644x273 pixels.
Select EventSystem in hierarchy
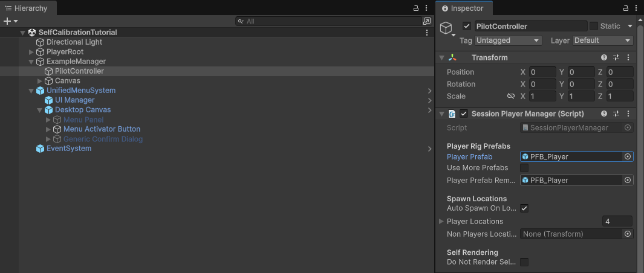pyautogui.click(x=69, y=149)
